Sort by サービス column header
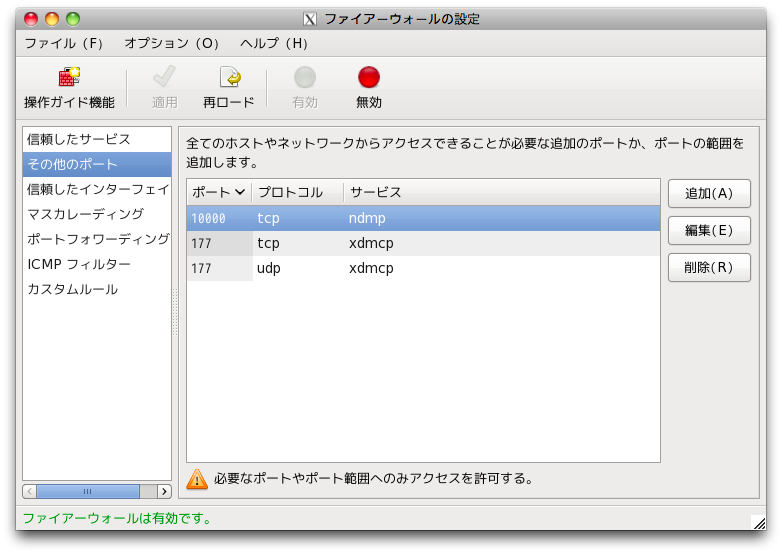 click(500, 192)
